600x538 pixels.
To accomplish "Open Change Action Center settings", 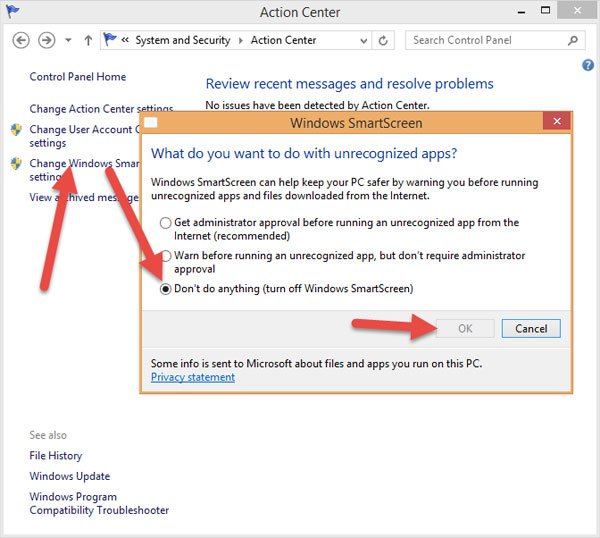I will click(x=101, y=109).
